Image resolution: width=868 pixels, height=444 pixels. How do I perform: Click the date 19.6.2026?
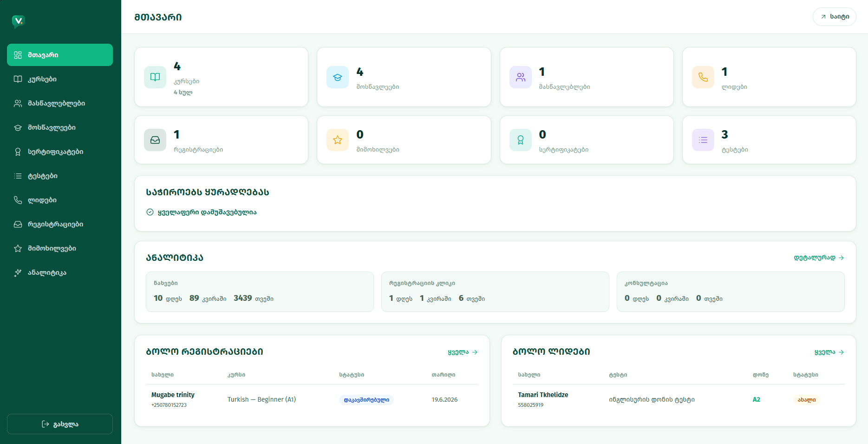click(x=444, y=399)
